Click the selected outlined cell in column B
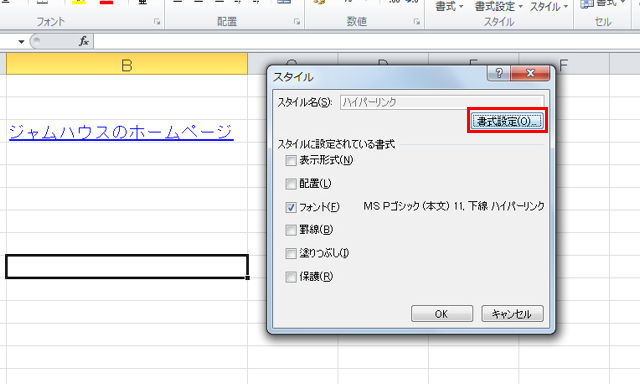640x384 pixels. tap(127, 266)
